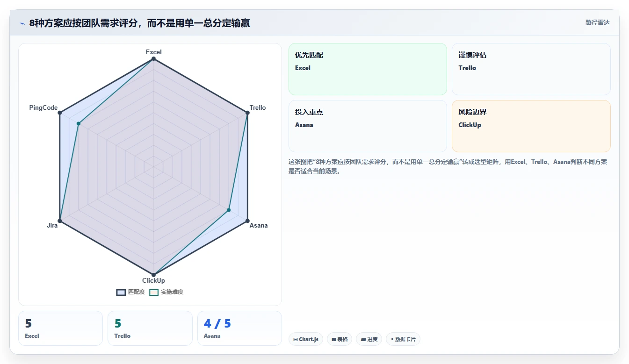
Task: Open the 风险边界 ClickUp card
Action: pyautogui.click(x=531, y=126)
